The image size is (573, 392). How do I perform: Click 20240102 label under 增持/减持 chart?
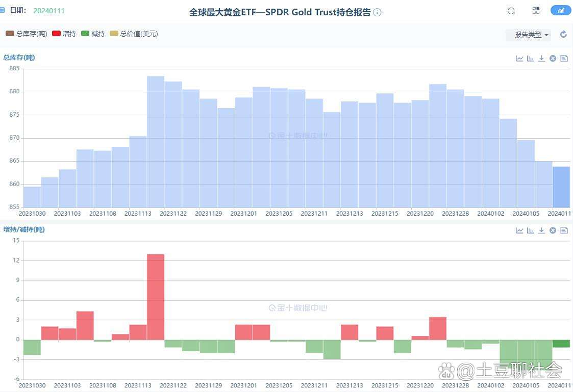[491, 385]
